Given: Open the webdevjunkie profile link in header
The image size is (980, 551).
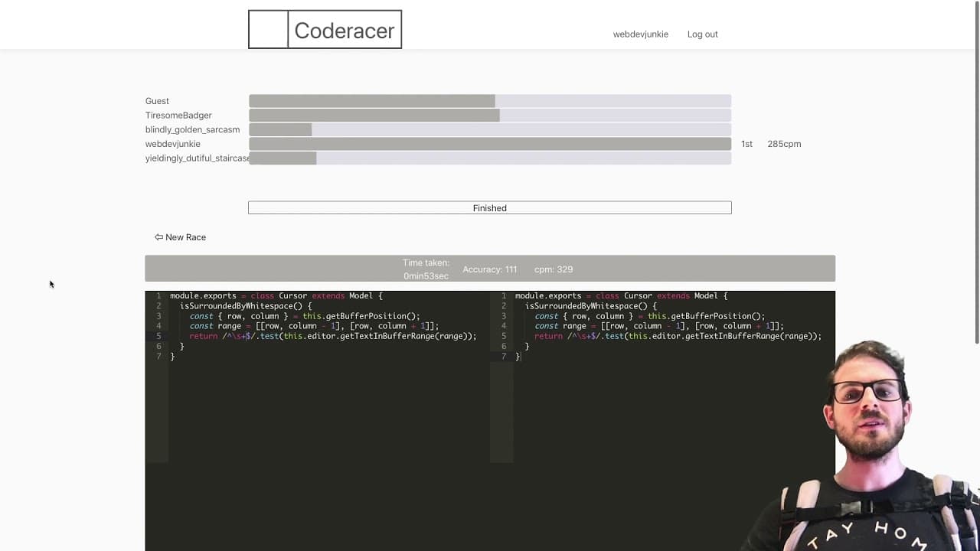Looking at the screenshot, I should tap(641, 34).
